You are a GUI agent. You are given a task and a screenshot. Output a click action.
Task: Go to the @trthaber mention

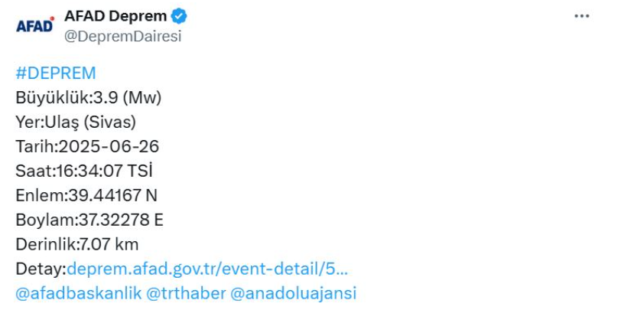(x=186, y=293)
